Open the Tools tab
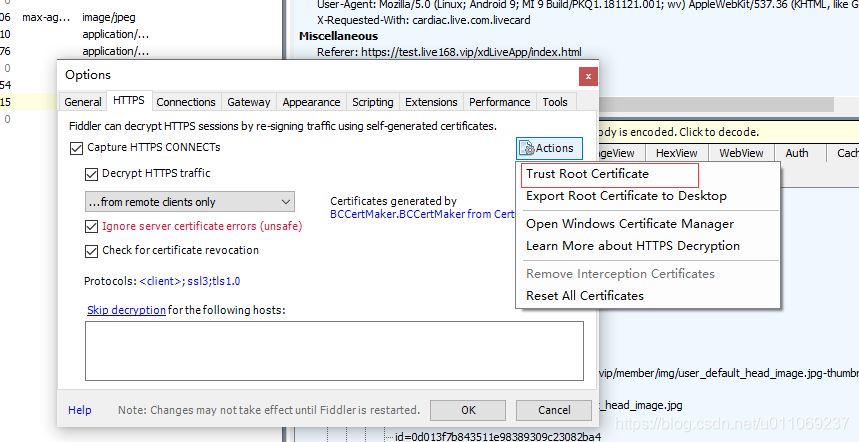 (x=555, y=102)
